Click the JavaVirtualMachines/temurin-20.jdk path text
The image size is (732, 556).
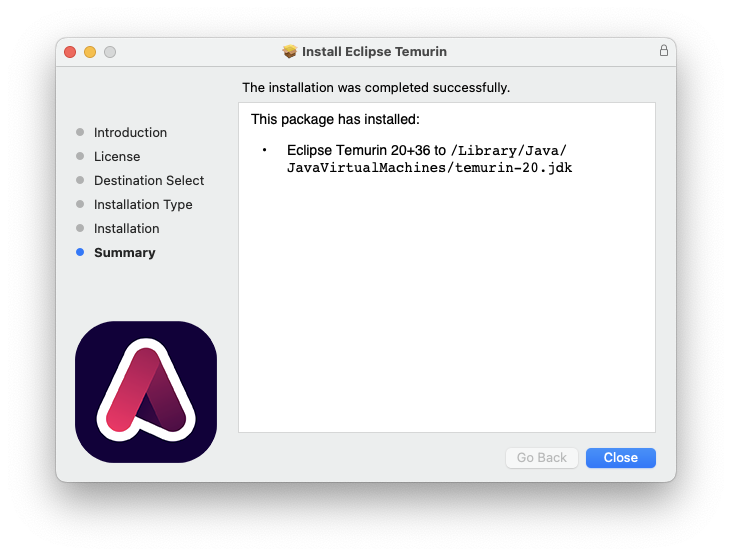pos(429,168)
